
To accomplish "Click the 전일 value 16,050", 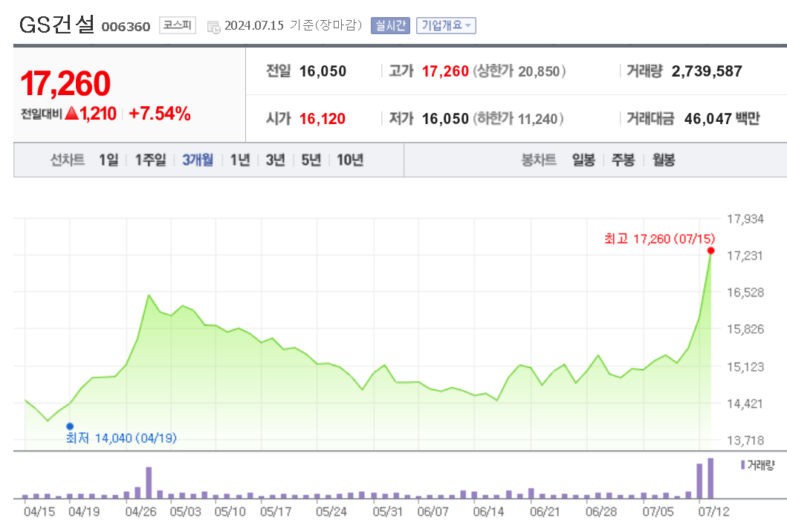I will (x=323, y=71).
